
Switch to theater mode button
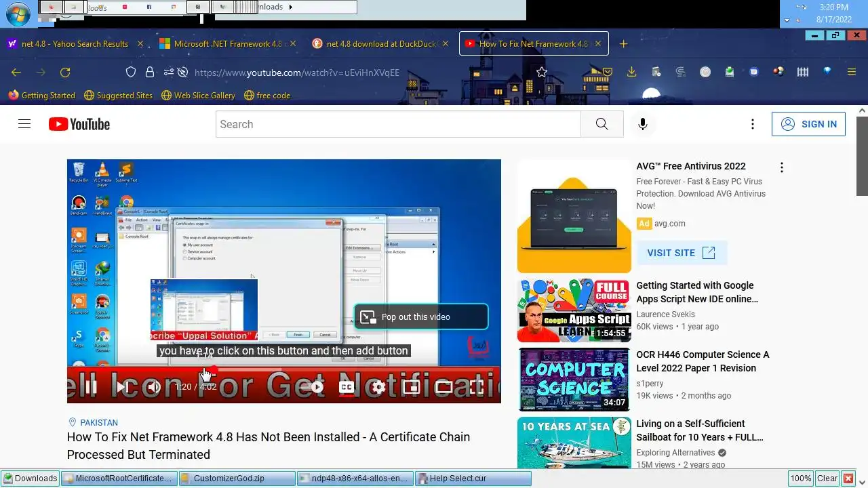click(443, 387)
